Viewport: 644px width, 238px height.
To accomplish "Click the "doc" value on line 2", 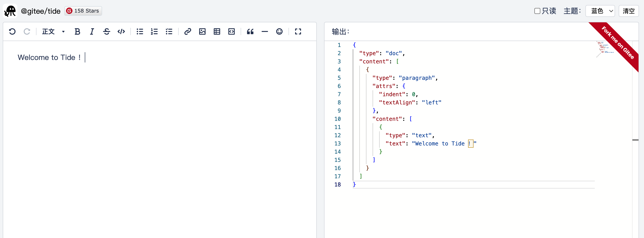I will click(x=394, y=53).
